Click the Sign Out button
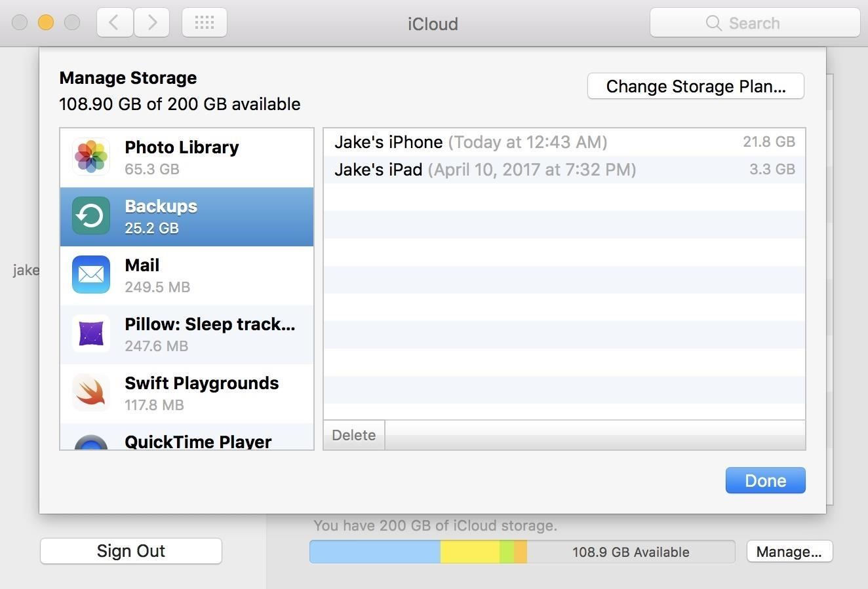The height and width of the screenshot is (589, 868). point(130,551)
